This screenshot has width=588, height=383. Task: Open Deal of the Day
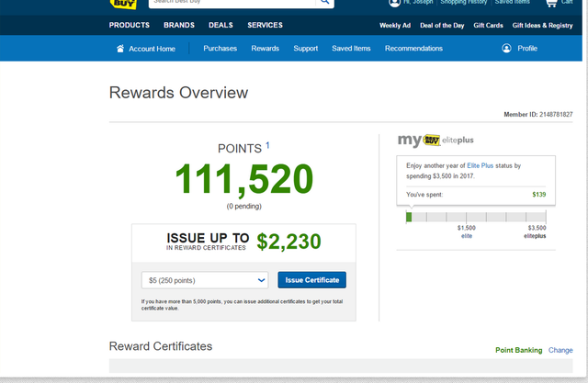click(442, 26)
